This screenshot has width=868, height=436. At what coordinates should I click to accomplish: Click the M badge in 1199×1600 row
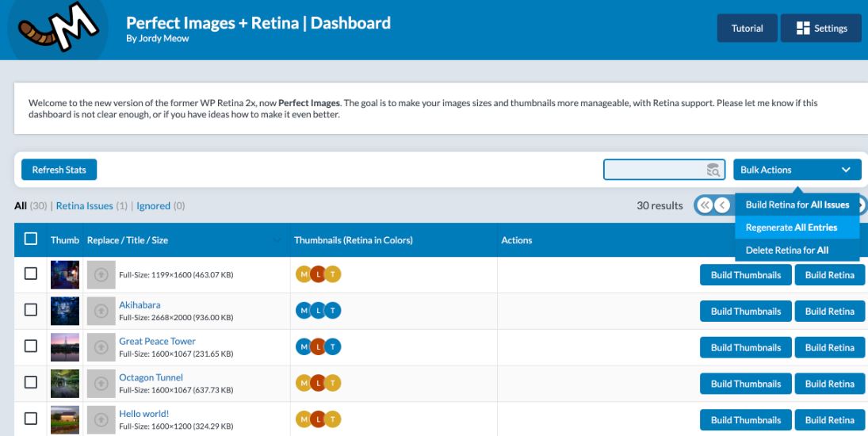pyautogui.click(x=304, y=274)
